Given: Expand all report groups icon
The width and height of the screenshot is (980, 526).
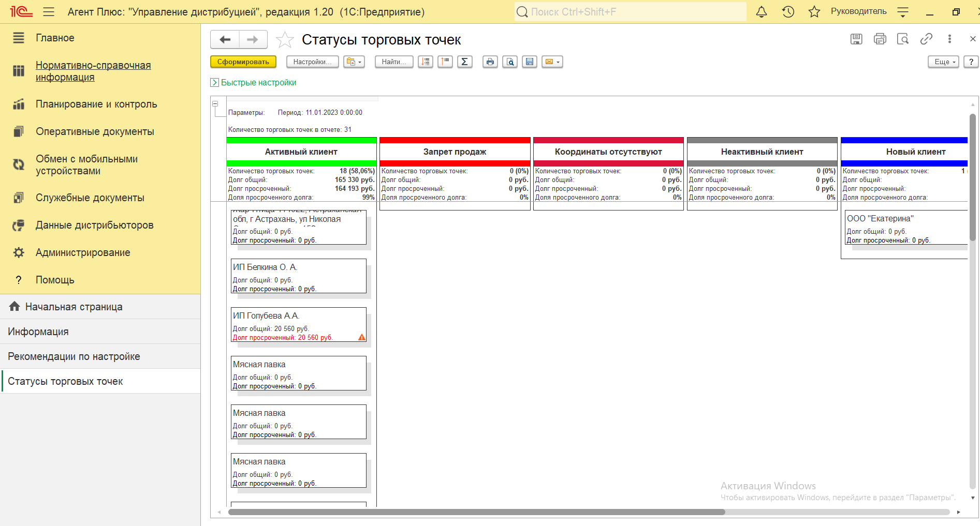Looking at the screenshot, I should click(x=426, y=62).
